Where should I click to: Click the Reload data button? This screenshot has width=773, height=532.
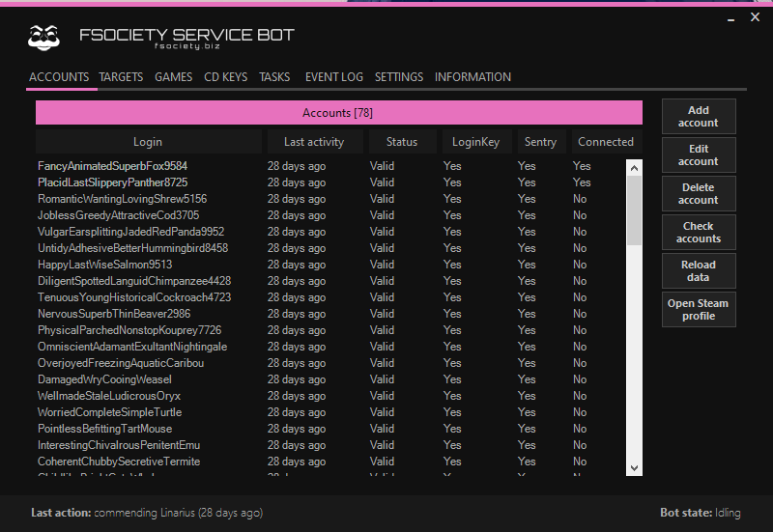699,271
